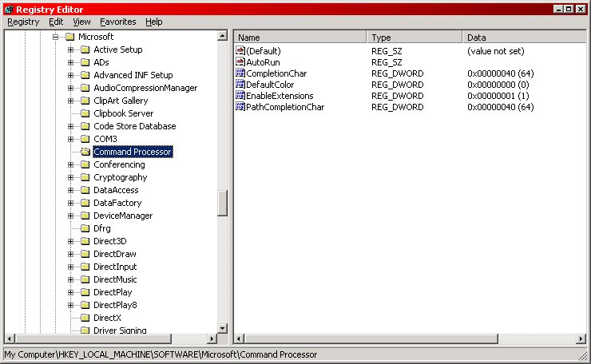Viewport: 591px width, 364px height.
Task: Click the Data column header
Action: pos(524,38)
